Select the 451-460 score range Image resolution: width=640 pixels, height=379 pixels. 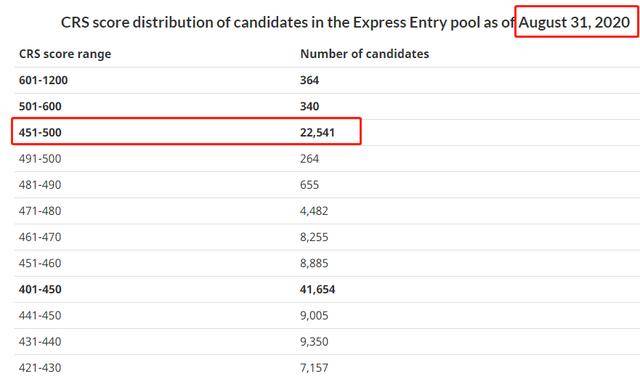40,263
